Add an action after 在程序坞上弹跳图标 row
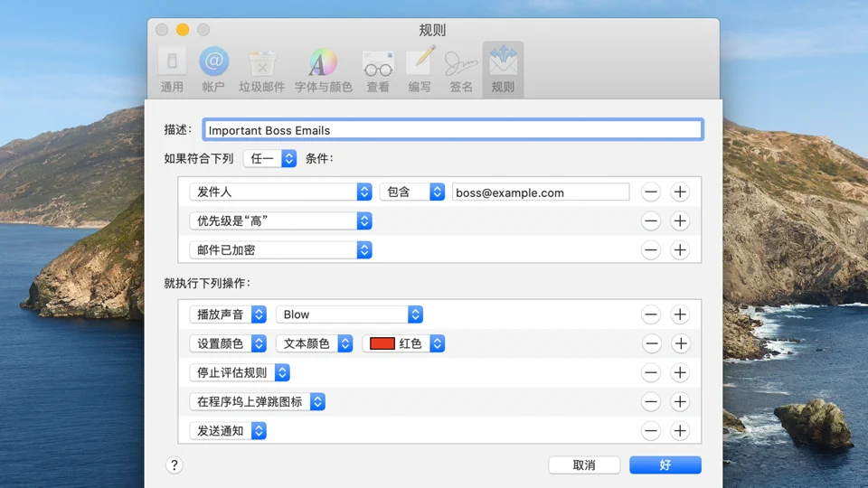Image resolution: width=868 pixels, height=488 pixels. tap(680, 401)
